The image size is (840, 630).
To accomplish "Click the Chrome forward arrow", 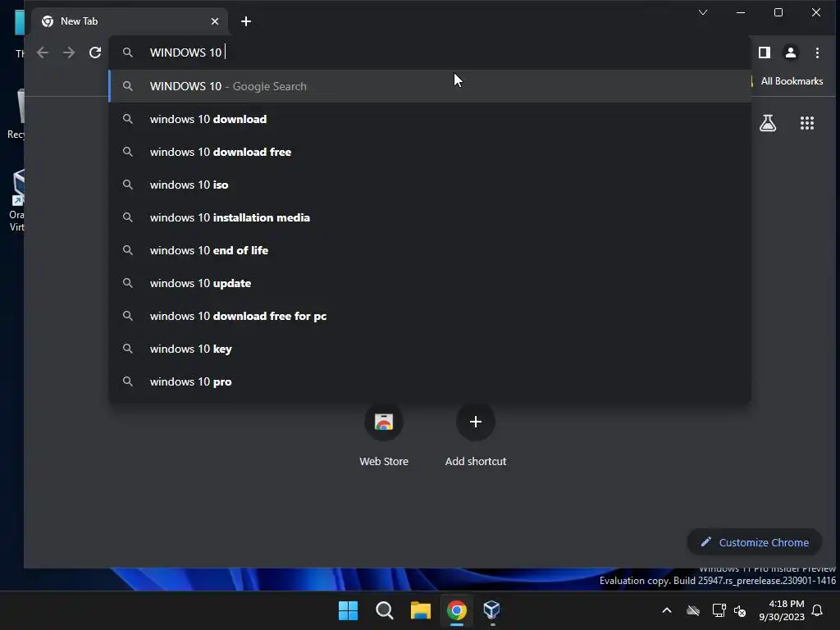I will coord(69,52).
